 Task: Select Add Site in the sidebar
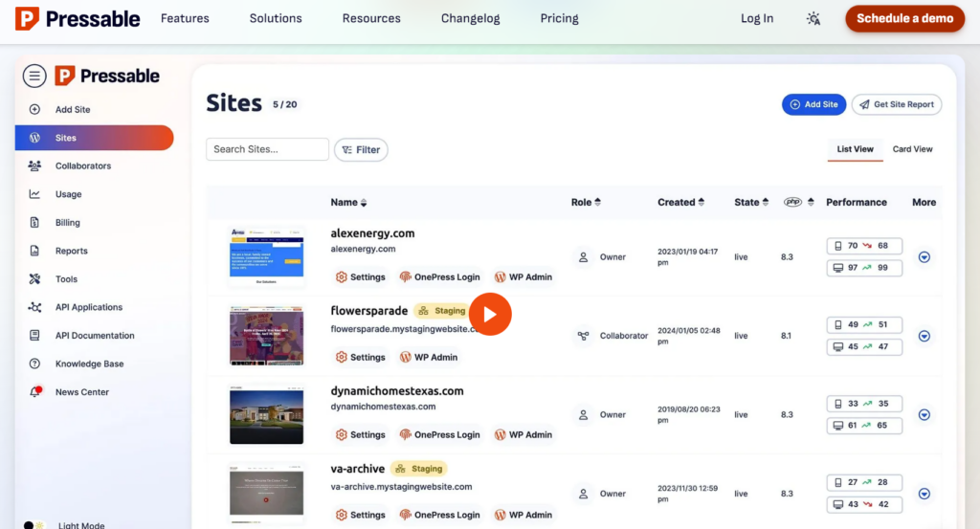73,109
